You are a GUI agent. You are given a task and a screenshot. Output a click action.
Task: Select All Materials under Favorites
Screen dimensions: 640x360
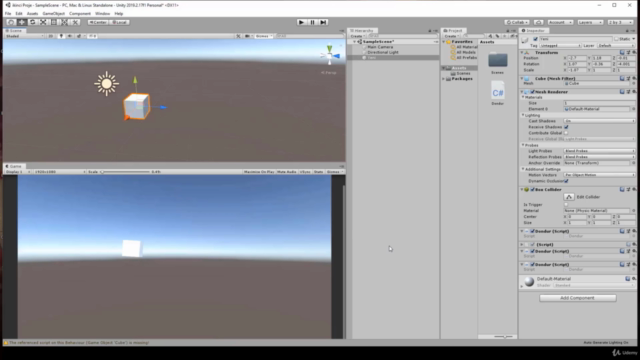pos(466,47)
